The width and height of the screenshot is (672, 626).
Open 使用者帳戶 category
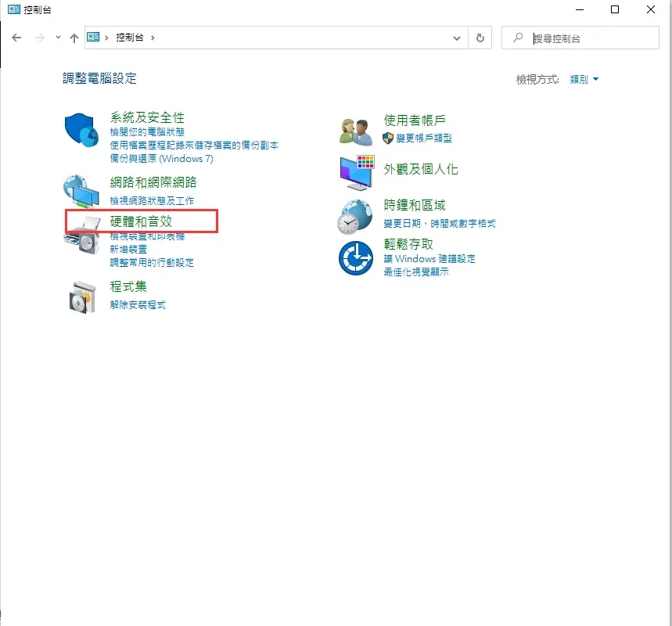tap(415, 120)
